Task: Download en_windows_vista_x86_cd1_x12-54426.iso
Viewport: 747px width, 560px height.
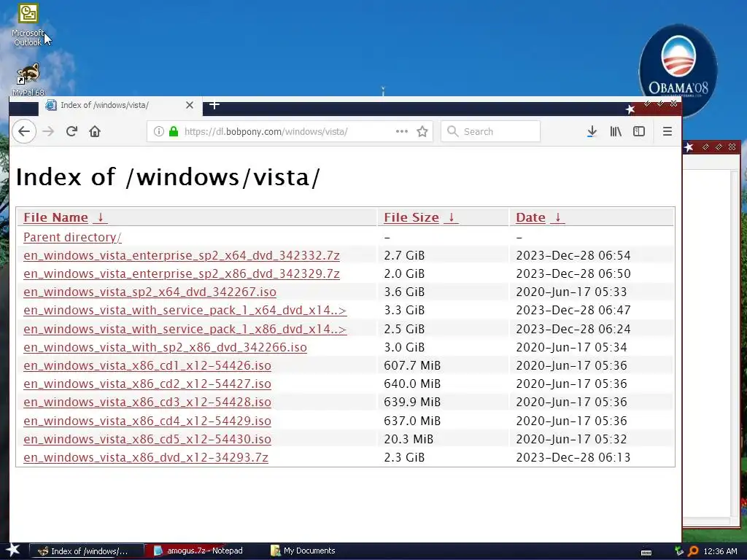Action: pyautogui.click(x=147, y=366)
